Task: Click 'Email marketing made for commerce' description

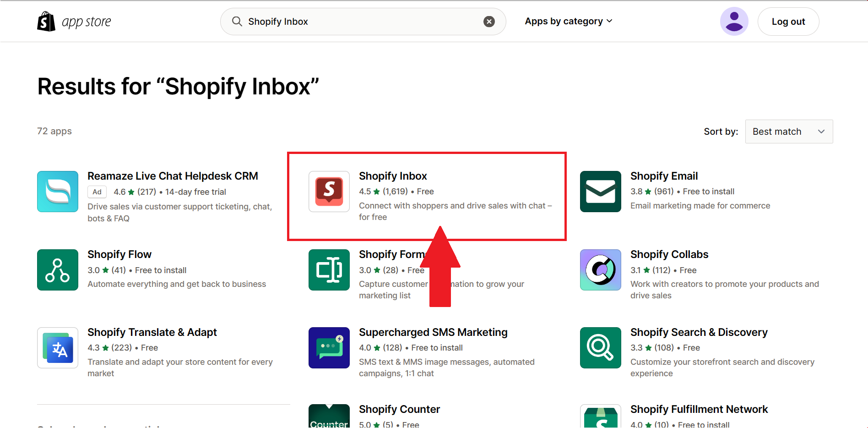Action: click(700, 206)
